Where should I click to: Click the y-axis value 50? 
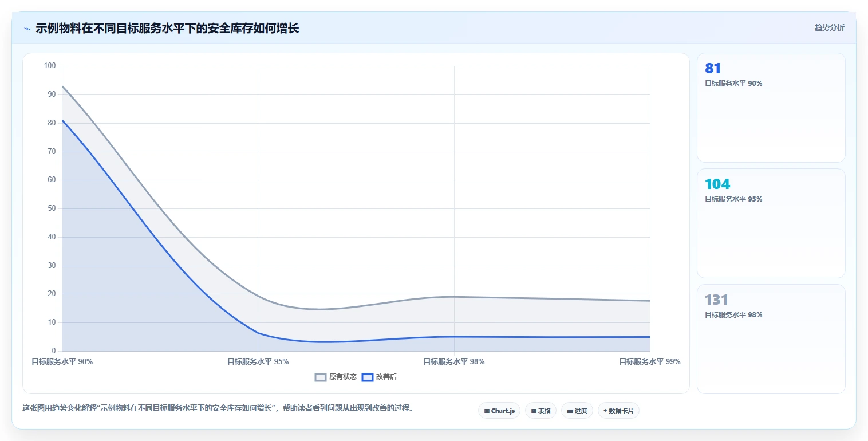(x=52, y=208)
